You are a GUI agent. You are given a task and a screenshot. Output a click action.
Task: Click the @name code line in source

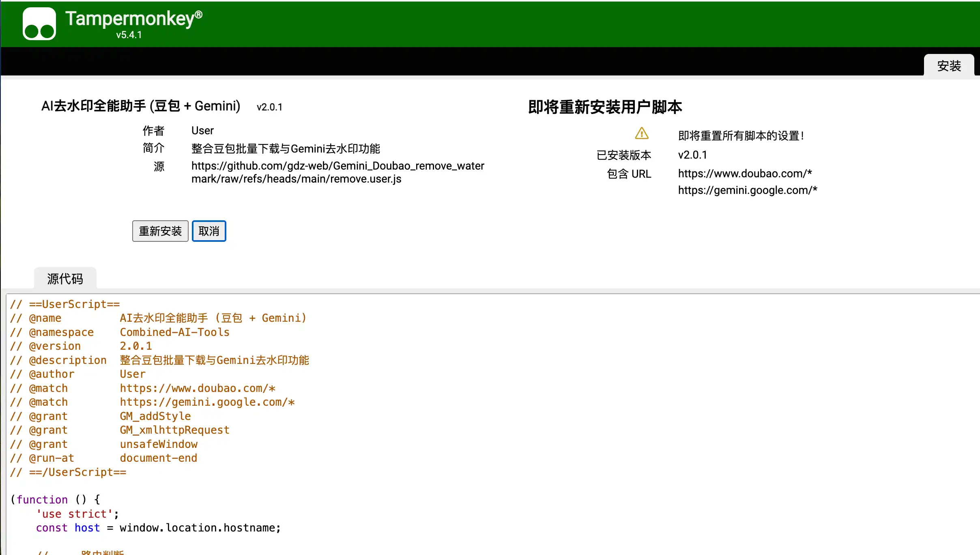pyautogui.click(x=158, y=318)
